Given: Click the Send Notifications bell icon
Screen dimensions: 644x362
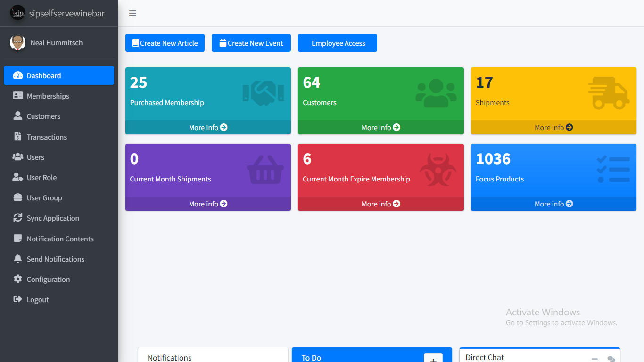Looking at the screenshot, I should point(18,259).
